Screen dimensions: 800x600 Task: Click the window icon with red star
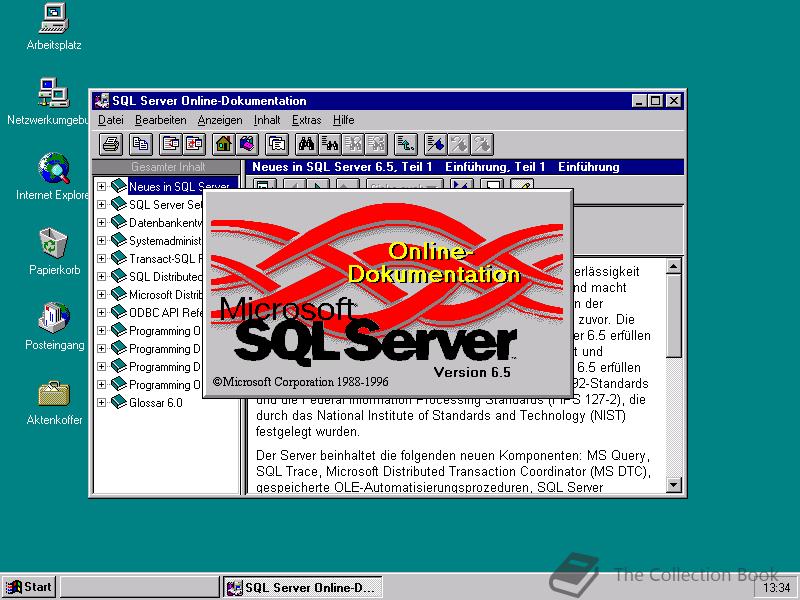pyautogui.click(x=194, y=144)
